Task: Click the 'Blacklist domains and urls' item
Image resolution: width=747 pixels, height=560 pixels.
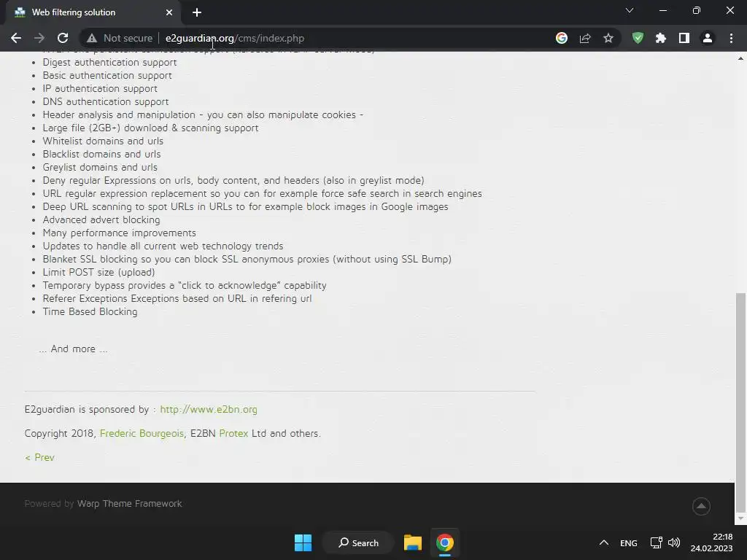Action: click(x=101, y=154)
